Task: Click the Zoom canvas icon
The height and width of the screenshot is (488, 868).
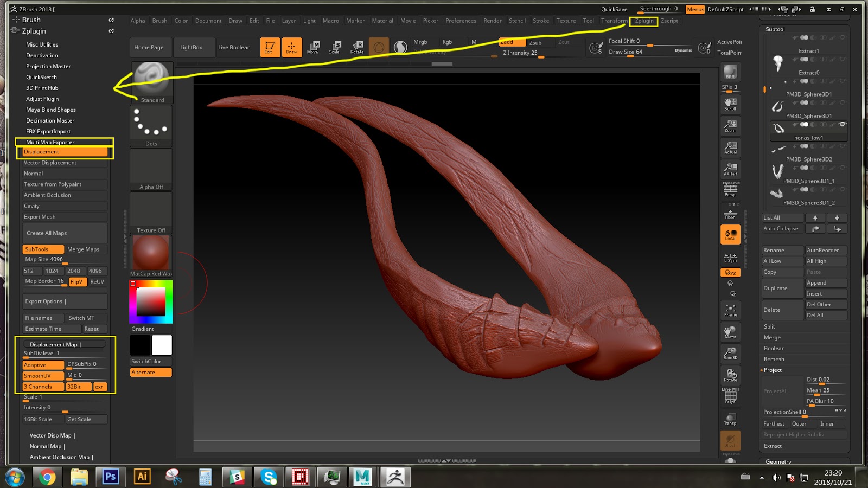Action: click(730, 125)
